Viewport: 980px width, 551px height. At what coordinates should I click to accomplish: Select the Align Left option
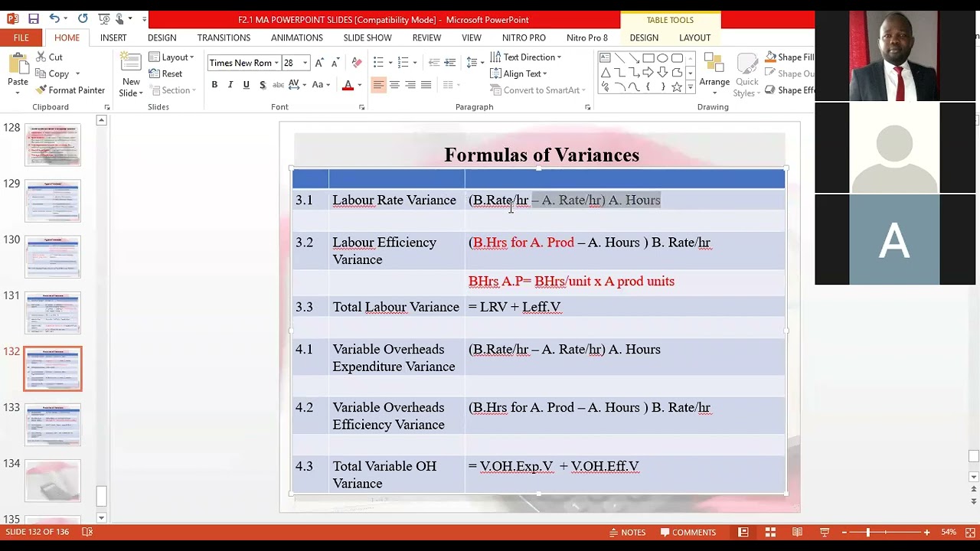(x=378, y=85)
